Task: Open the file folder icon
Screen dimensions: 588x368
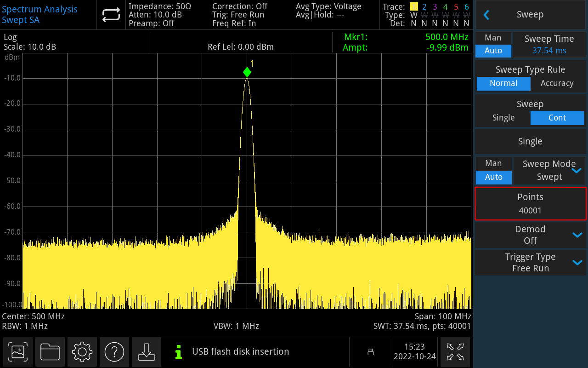Action: (x=50, y=352)
